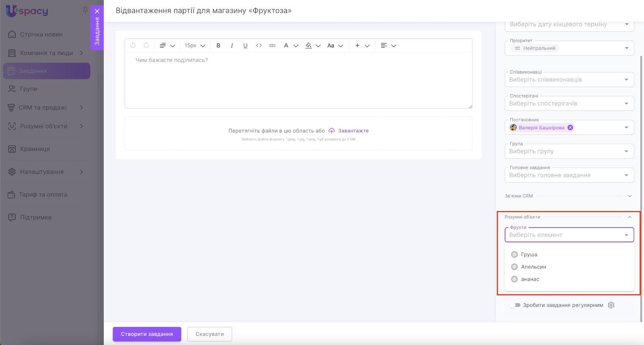
Task: Click the Uspacy logo
Action: click(x=27, y=11)
